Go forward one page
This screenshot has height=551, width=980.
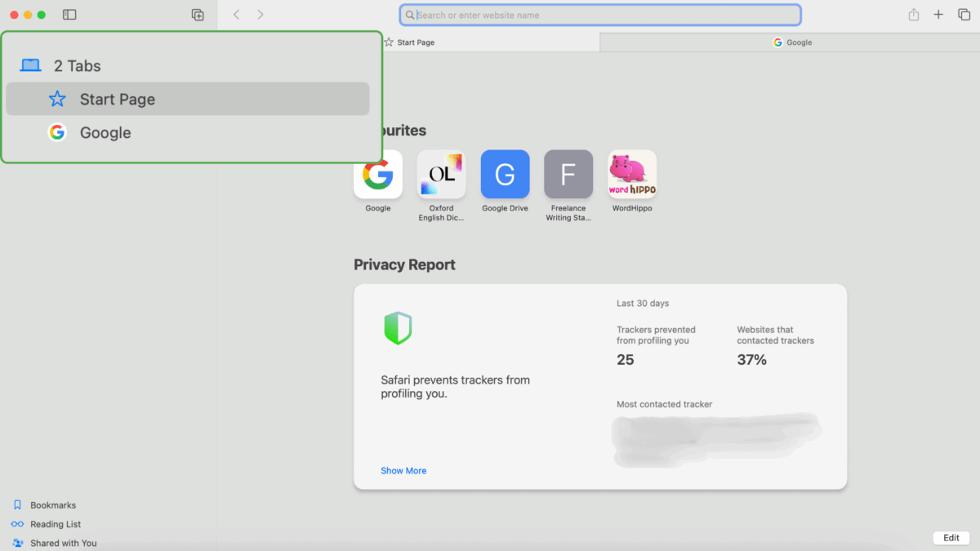261,15
